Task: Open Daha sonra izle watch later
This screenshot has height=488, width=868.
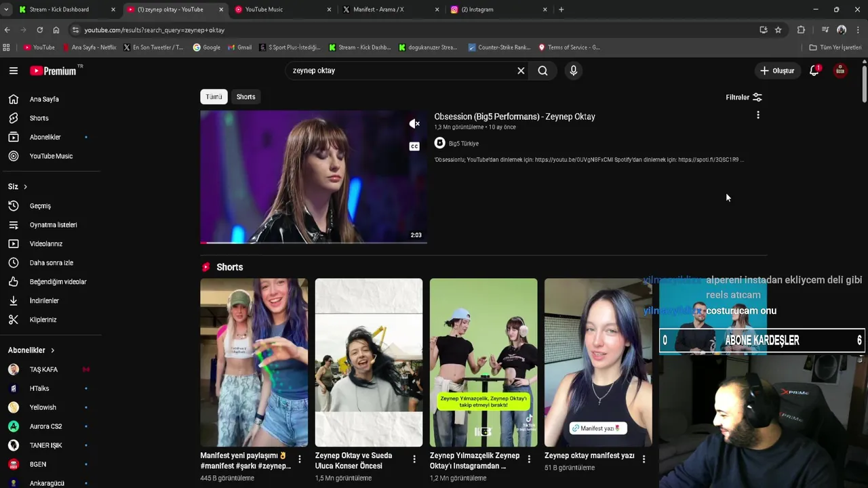Action: (x=52, y=262)
